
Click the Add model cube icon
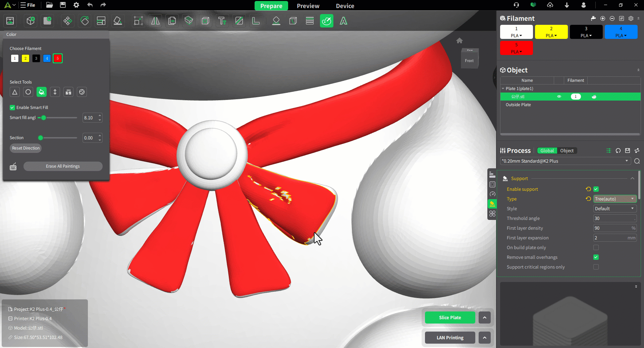tap(31, 21)
